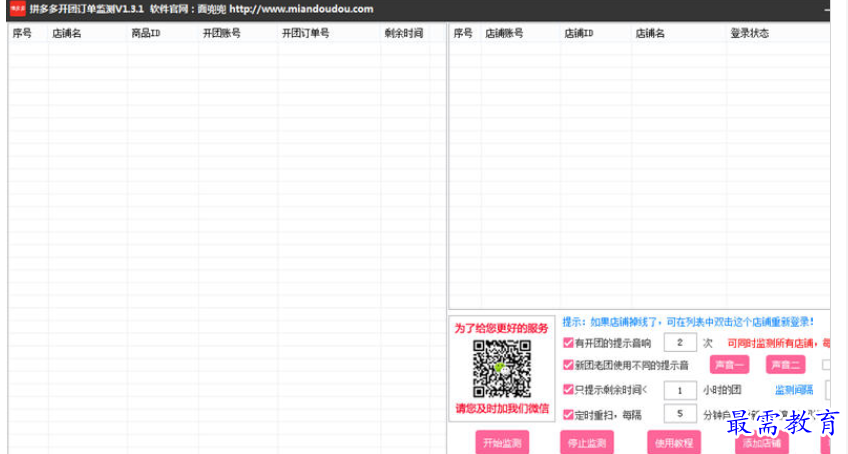Viewport: 848px width, 454px height.
Task: Click the rescan minutes field showing 5
Action: pyautogui.click(x=680, y=414)
